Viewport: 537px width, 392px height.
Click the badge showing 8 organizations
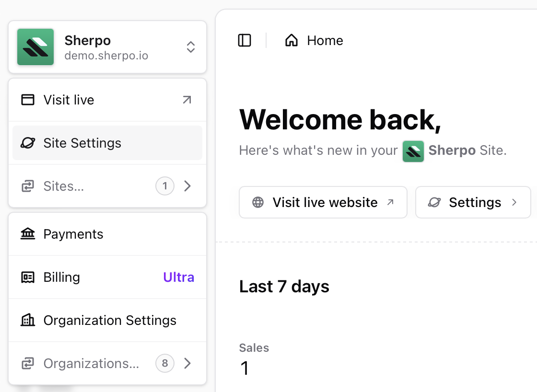click(x=164, y=363)
